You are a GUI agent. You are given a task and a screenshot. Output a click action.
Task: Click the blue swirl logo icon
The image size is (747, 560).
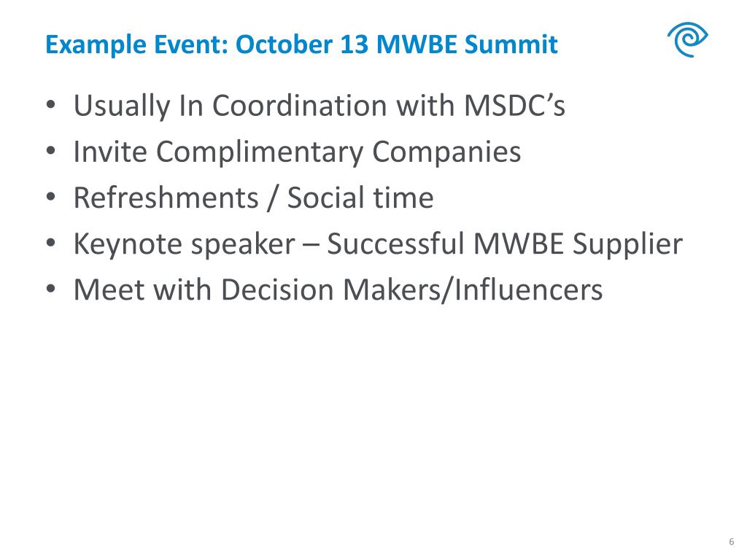click(x=686, y=41)
